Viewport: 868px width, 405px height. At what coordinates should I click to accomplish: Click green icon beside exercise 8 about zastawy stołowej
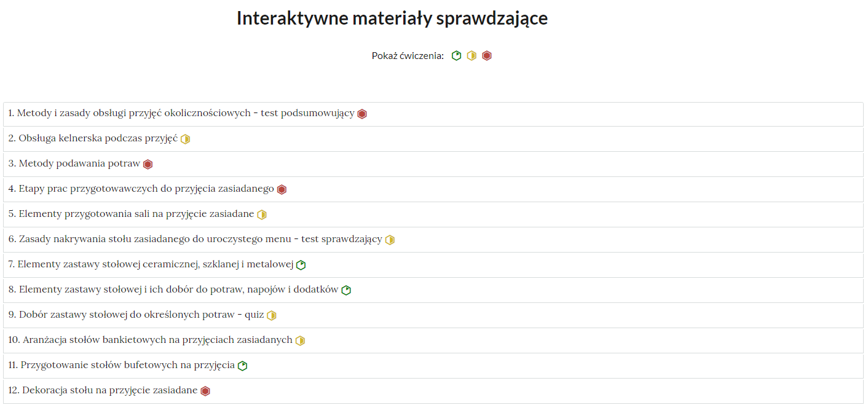347,289
